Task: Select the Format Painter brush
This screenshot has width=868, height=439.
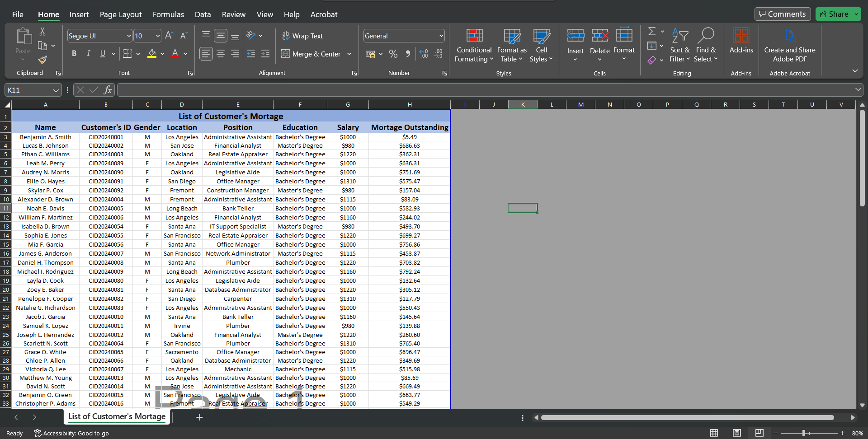Action: click(x=42, y=60)
